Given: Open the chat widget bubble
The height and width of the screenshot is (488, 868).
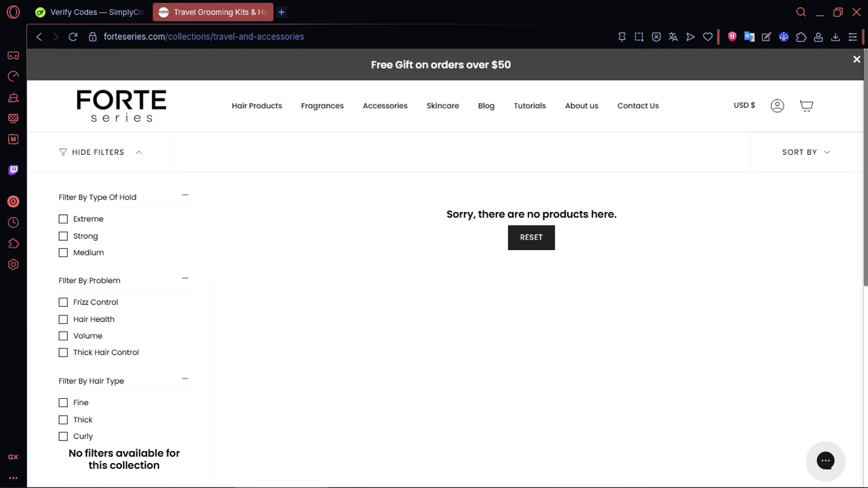Looking at the screenshot, I should 826,460.
